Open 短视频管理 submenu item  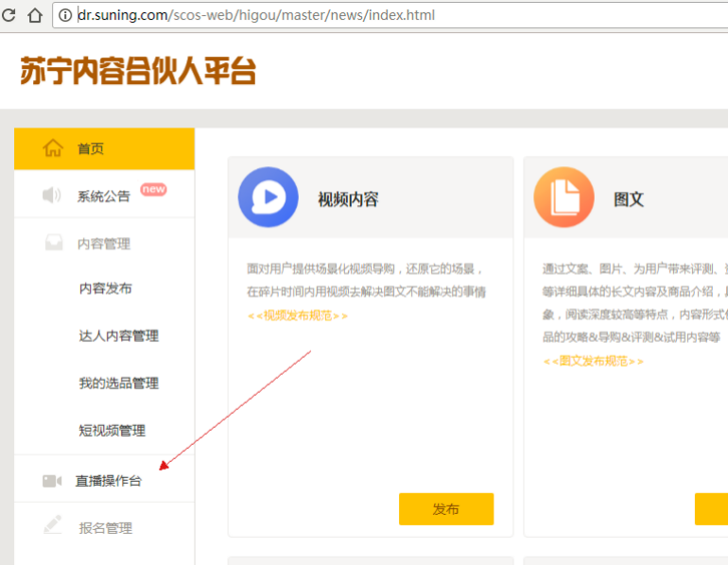[x=112, y=431]
